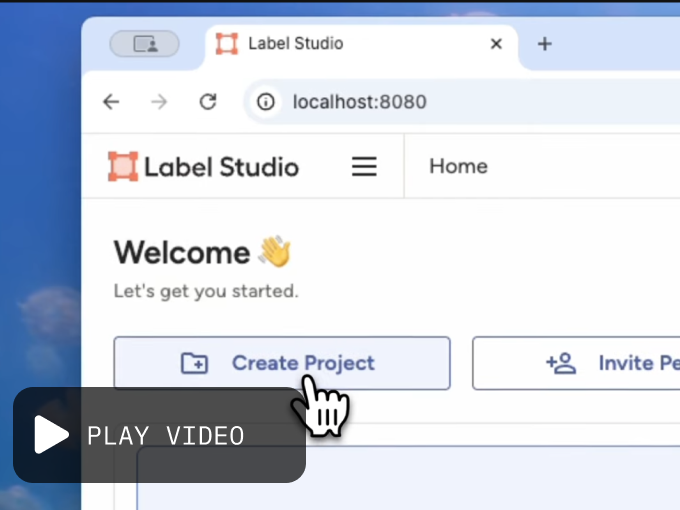
Task: Open a new browser tab
Action: (544, 44)
